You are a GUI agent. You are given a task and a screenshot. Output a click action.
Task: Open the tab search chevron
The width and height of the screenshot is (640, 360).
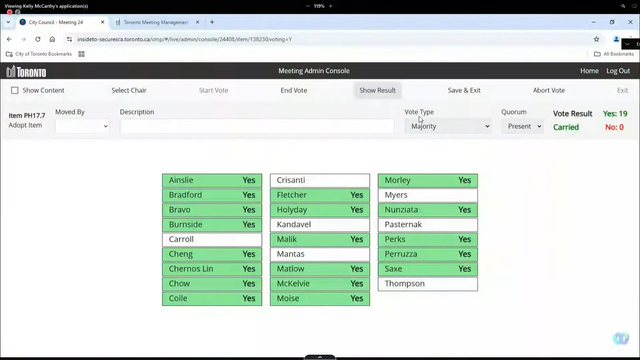[8, 22]
